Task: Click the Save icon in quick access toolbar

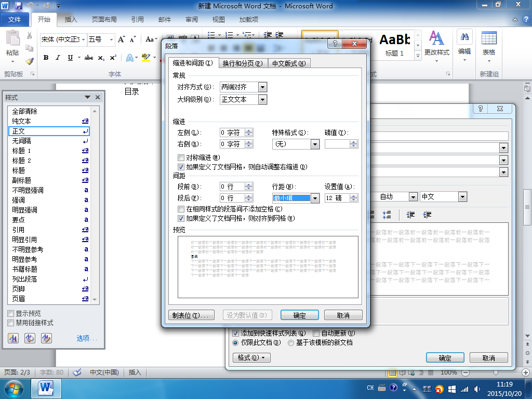Action: point(18,6)
